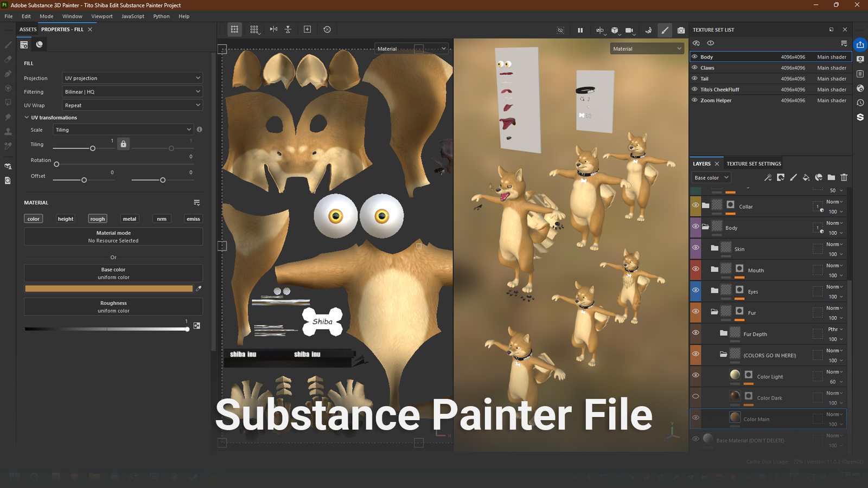The width and height of the screenshot is (868, 488).
Task: Open the Take screenshot camera tool
Action: [681, 30]
